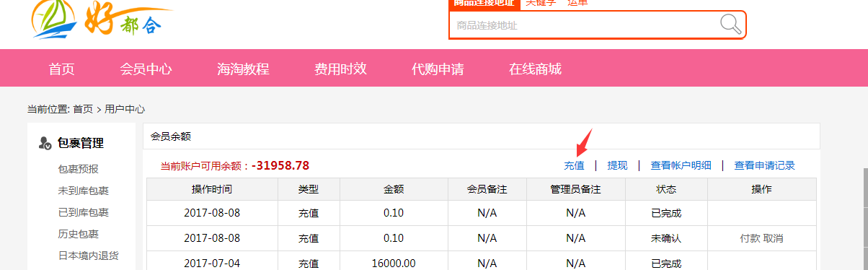Go to 海淘教程 in the navigation
Screen dimensions: 868x270
click(243, 69)
